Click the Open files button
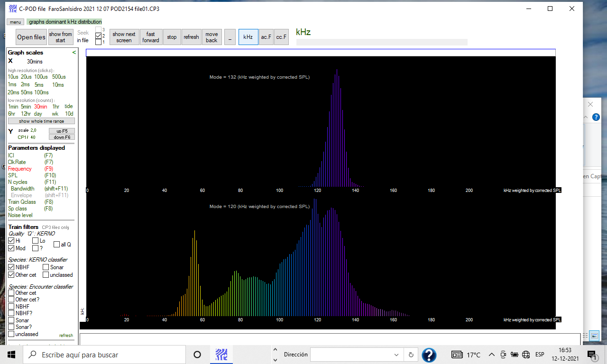The width and height of the screenshot is (607, 364). click(x=31, y=37)
